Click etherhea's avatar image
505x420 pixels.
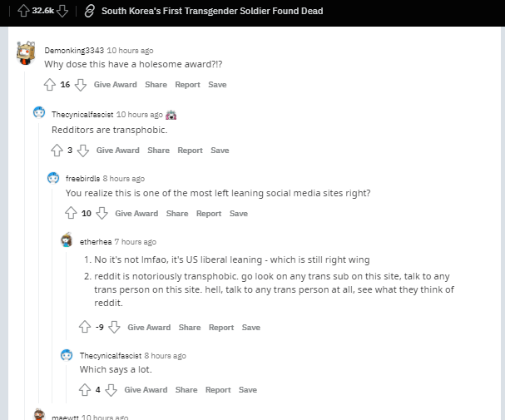[x=67, y=241]
